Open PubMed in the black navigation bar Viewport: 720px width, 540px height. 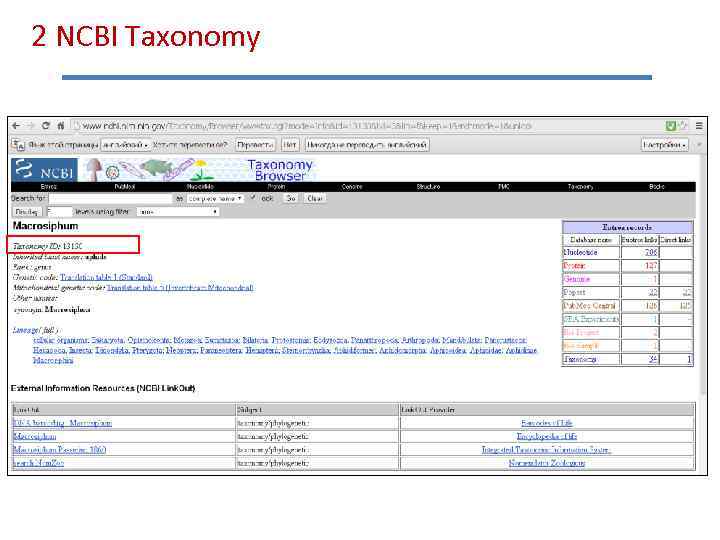point(124,186)
